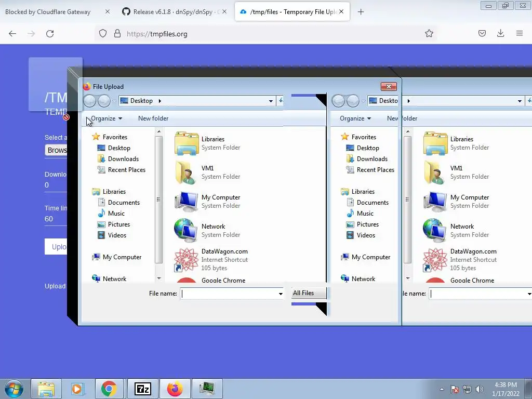
Task: Open a new browser tab
Action: click(361, 12)
